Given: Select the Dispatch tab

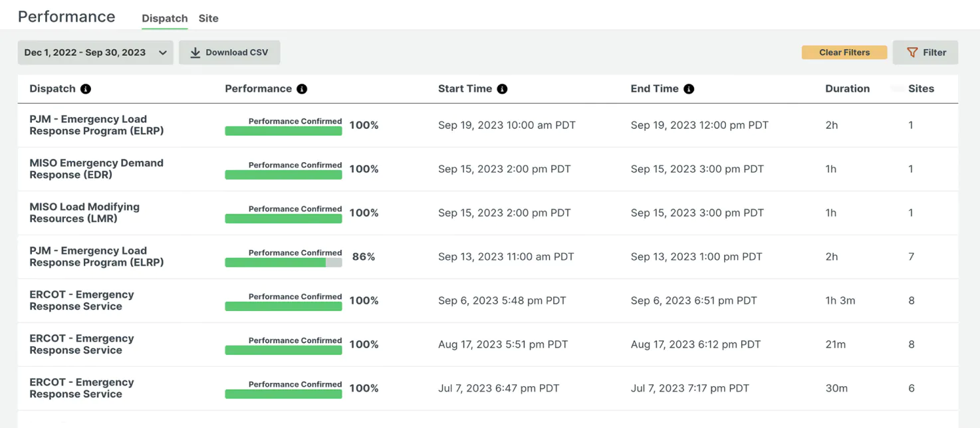Looking at the screenshot, I should coord(164,19).
